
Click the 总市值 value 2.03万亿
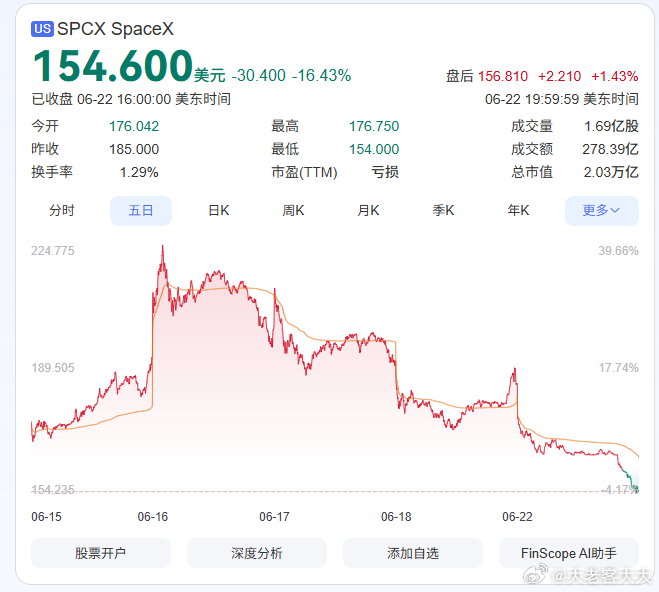click(x=611, y=172)
